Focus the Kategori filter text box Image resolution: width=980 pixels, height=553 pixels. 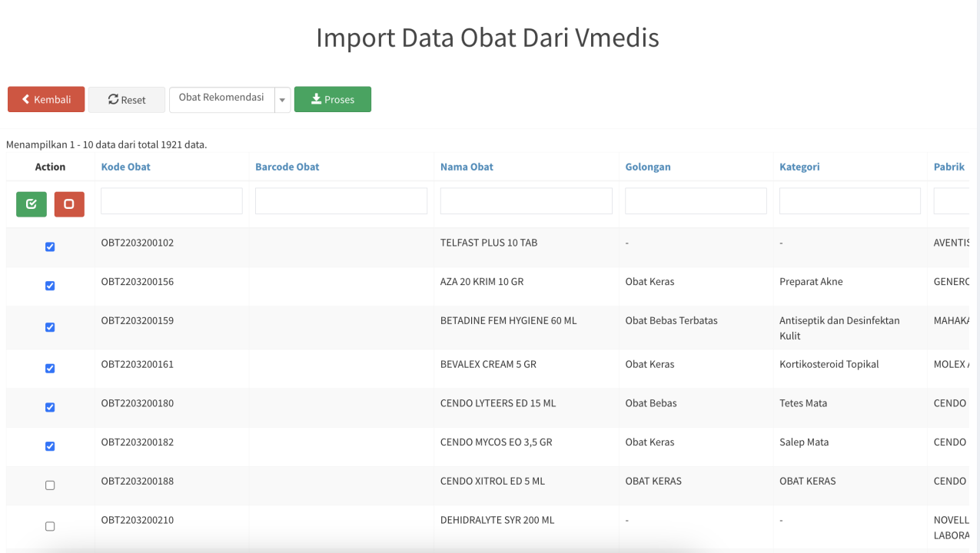click(x=849, y=201)
